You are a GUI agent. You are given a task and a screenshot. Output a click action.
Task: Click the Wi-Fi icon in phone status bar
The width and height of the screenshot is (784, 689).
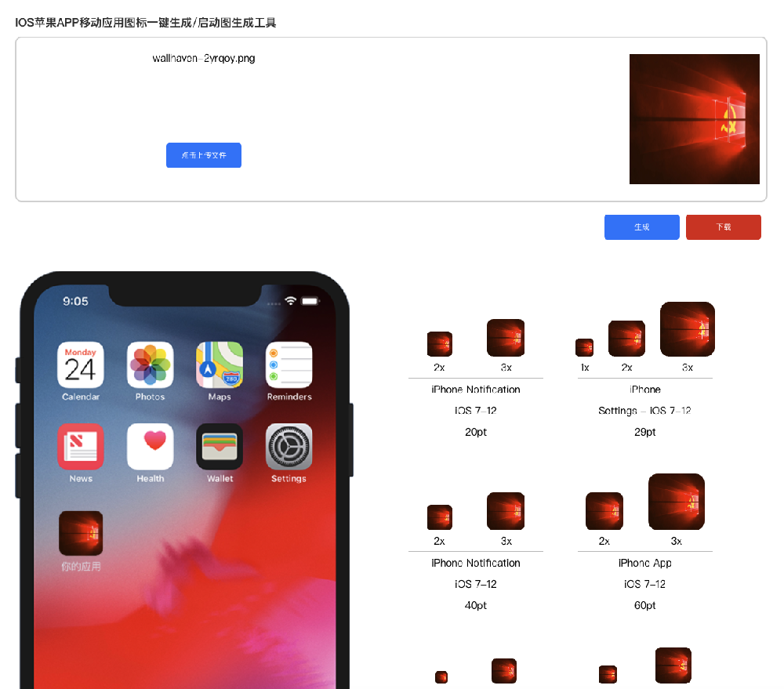point(291,300)
